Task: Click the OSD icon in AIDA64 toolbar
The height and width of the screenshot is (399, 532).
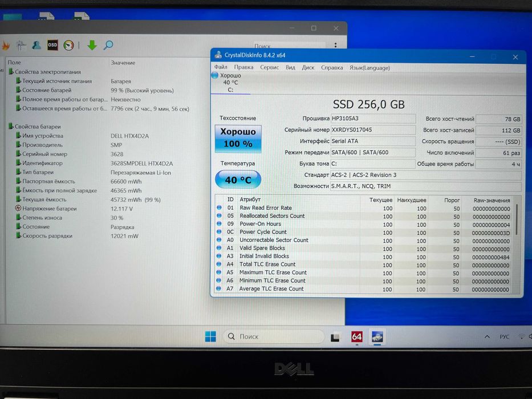Action: (x=52, y=45)
